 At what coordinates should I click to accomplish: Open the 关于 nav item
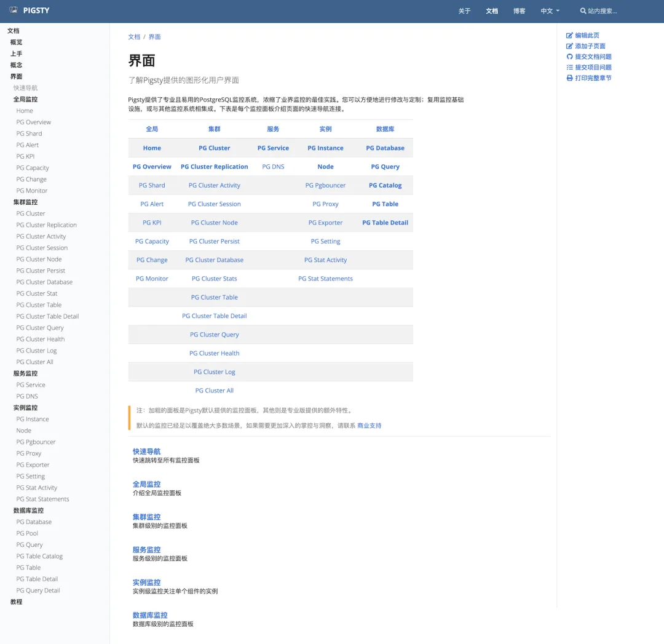tap(464, 11)
